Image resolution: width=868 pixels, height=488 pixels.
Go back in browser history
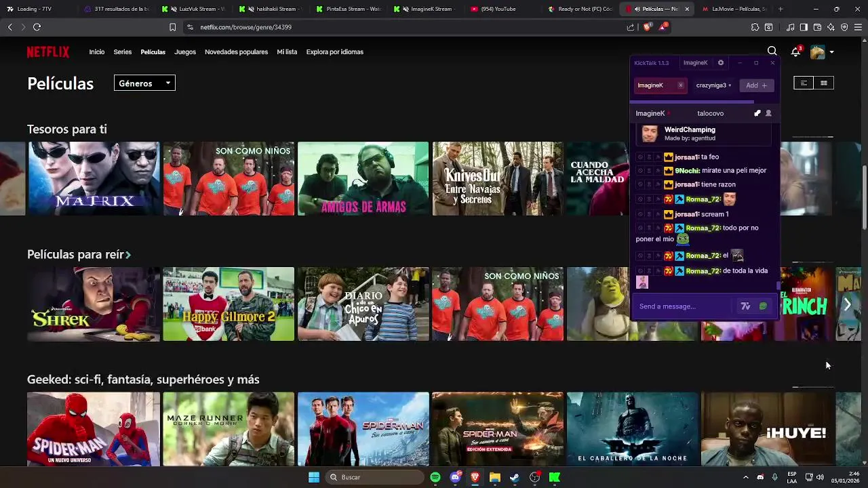pos(9,27)
